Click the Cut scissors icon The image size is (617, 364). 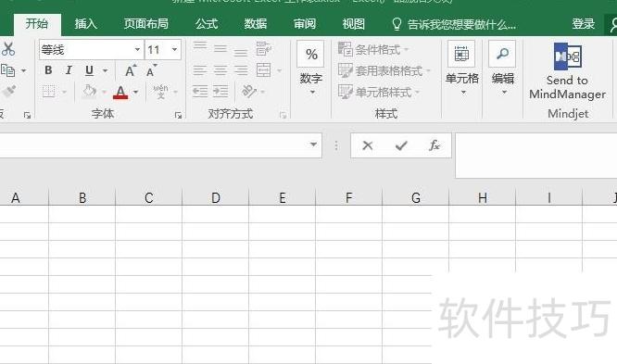7,49
